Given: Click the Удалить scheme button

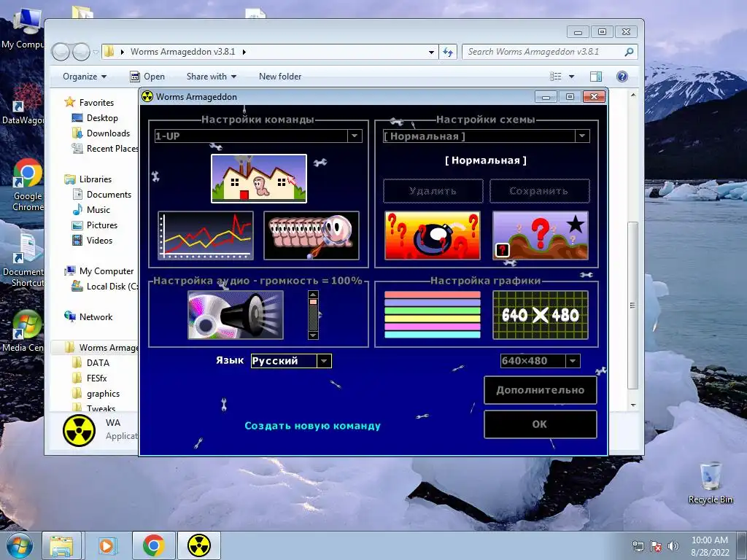Looking at the screenshot, I should coord(433,191).
